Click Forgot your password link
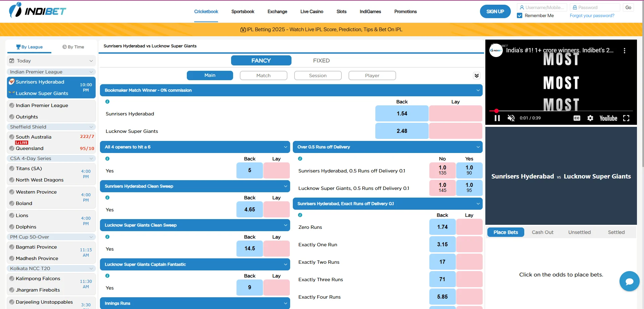Image resolution: width=644 pixels, height=309 pixels. coord(592,16)
